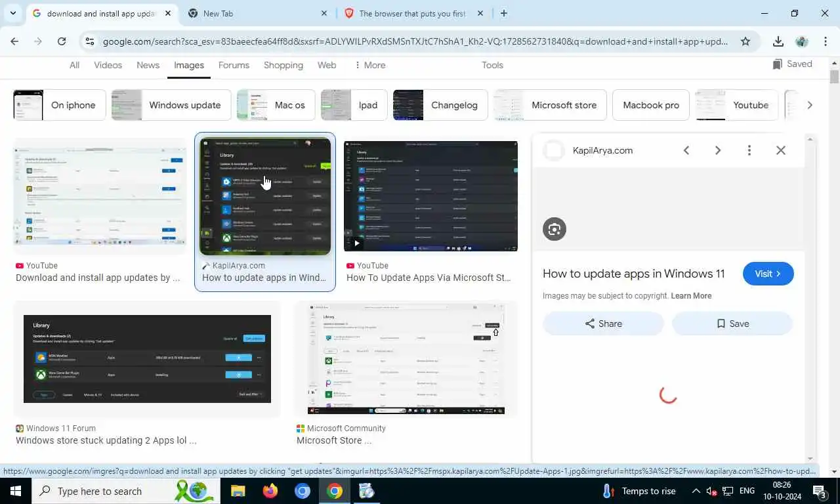Show next image in preview panel
Viewport: 840px width, 504px height.
point(718,150)
